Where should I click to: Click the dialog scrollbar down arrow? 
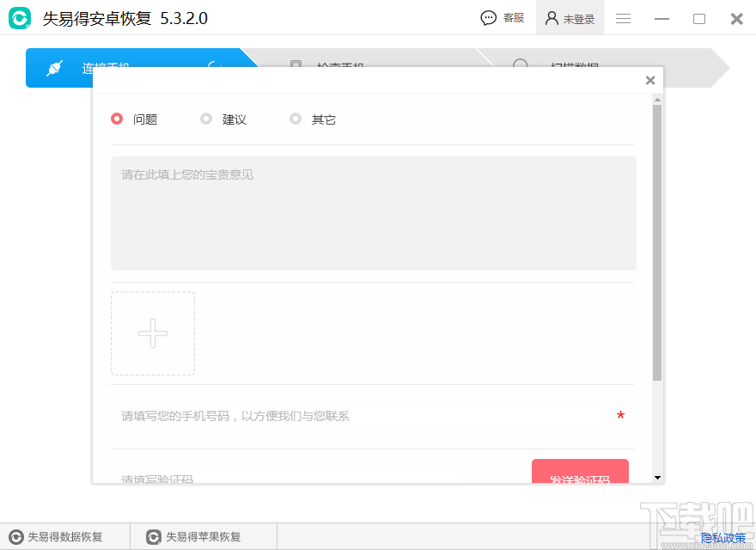click(x=657, y=478)
